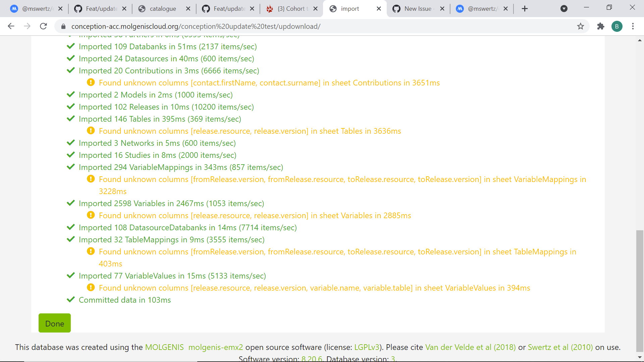The image size is (644, 362).
Task: Click the bookmark star in the address bar
Action: point(581,26)
